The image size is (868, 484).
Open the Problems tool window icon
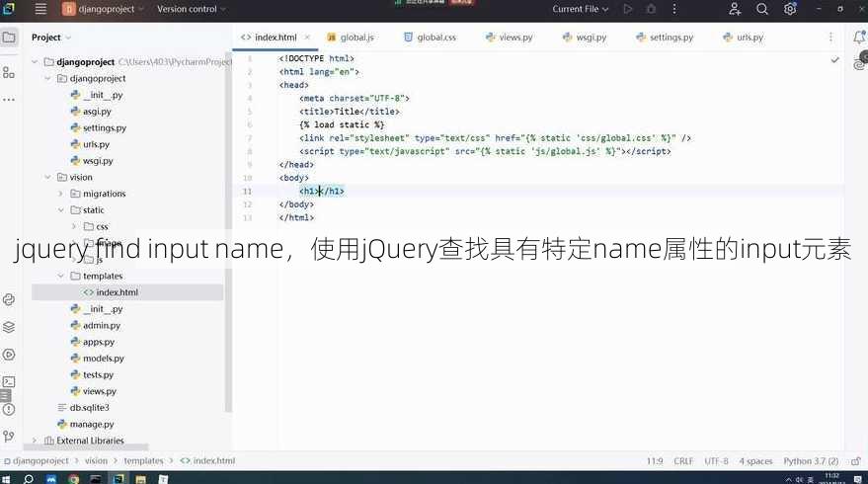[9, 409]
